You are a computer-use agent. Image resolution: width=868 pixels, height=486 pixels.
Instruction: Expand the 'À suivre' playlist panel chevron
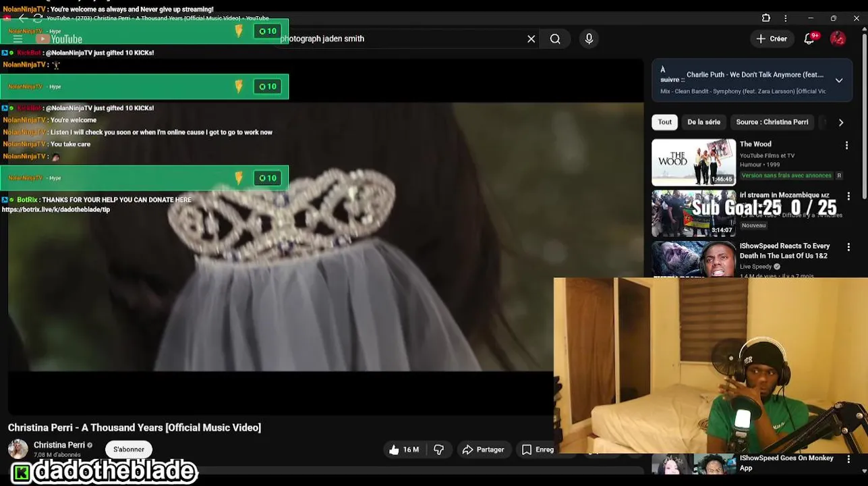pos(839,80)
